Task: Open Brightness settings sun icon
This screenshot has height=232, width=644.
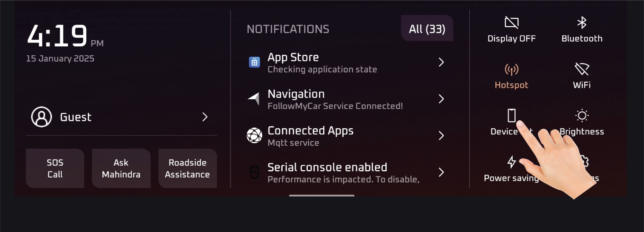Action: coord(582,116)
